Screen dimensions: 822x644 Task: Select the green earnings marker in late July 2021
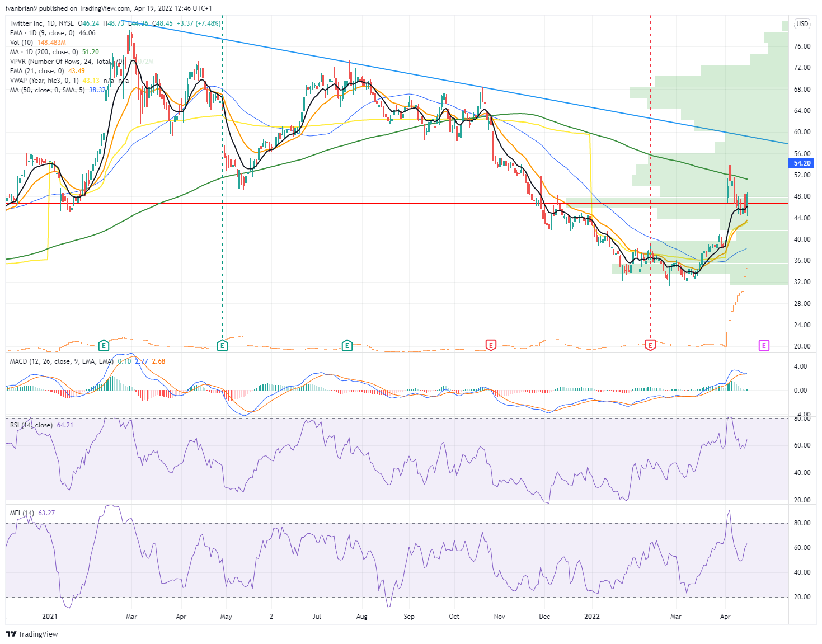347,345
